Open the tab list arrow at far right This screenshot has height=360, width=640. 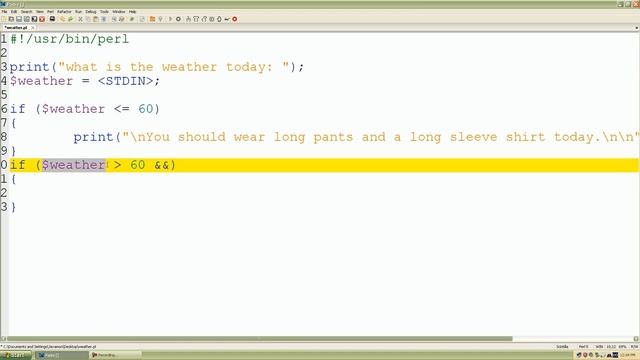pyautogui.click(x=636, y=28)
